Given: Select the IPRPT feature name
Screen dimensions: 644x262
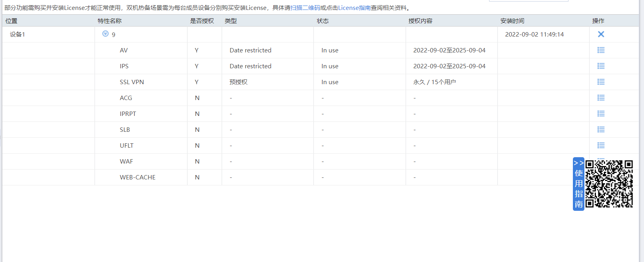Looking at the screenshot, I should (x=128, y=114).
